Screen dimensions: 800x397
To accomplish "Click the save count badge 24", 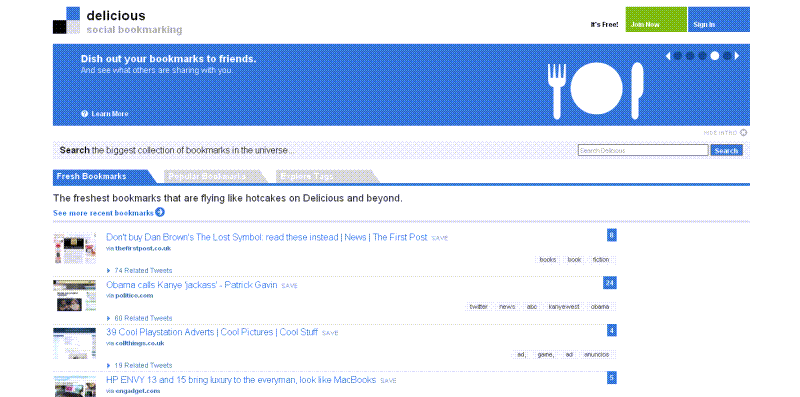I will tap(610, 283).
